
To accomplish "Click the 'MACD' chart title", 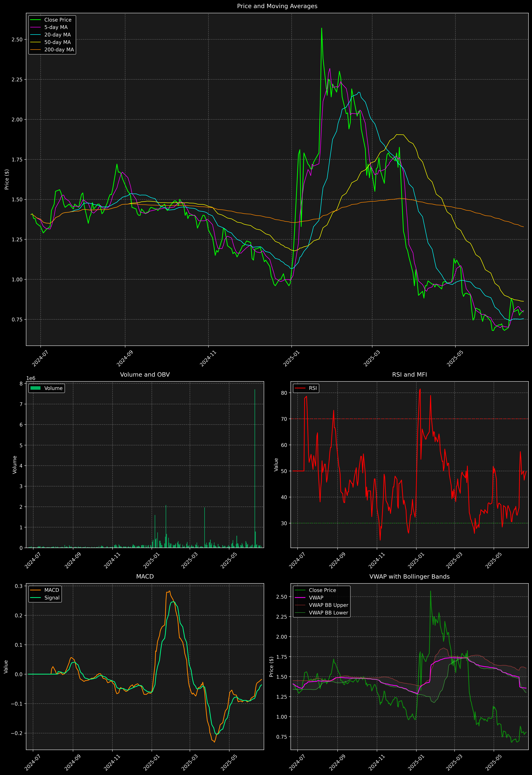I will [145, 577].
